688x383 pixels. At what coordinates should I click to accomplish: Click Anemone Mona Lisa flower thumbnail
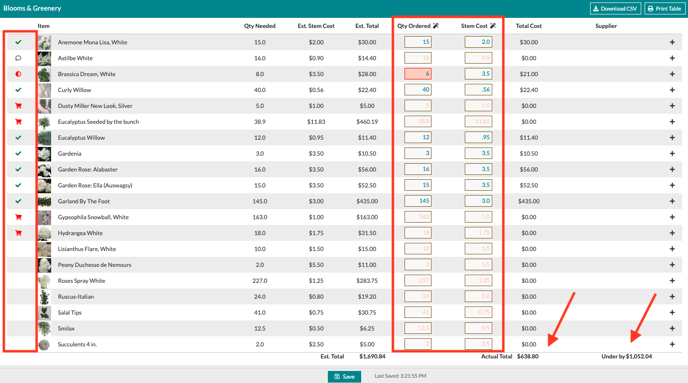[x=44, y=42]
